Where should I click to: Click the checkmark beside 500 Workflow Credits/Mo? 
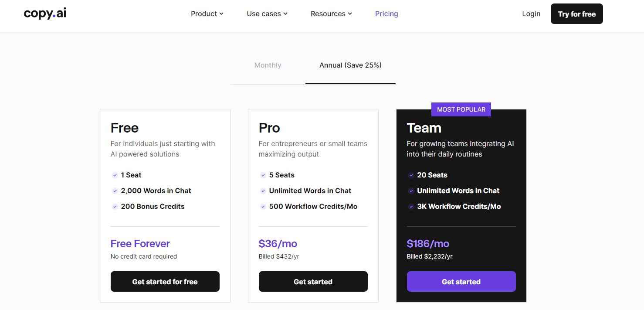tap(263, 206)
